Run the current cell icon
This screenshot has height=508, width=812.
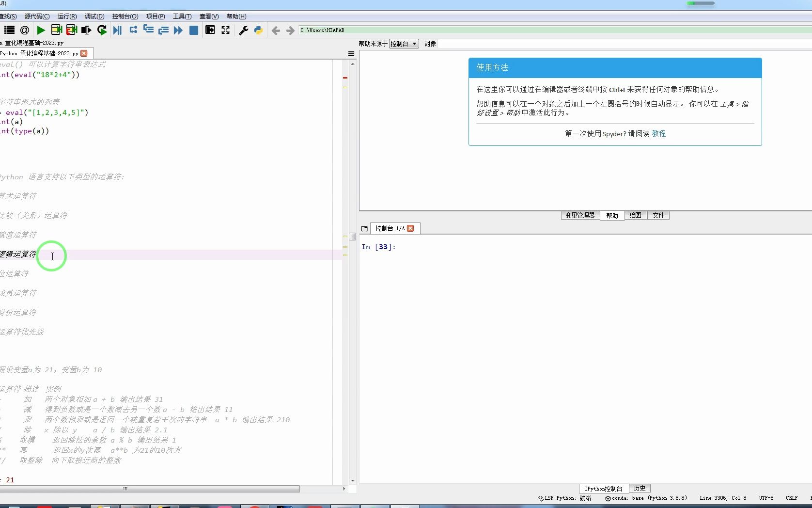[56, 30]
